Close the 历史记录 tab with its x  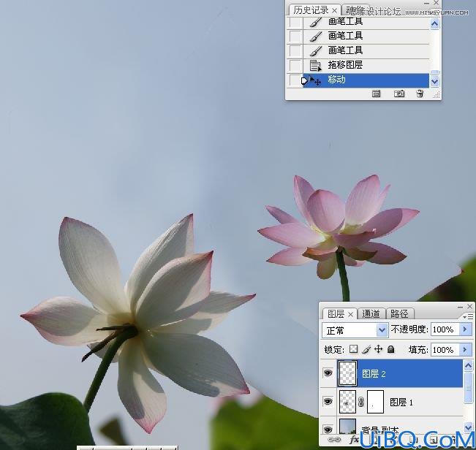click(335, 11)
